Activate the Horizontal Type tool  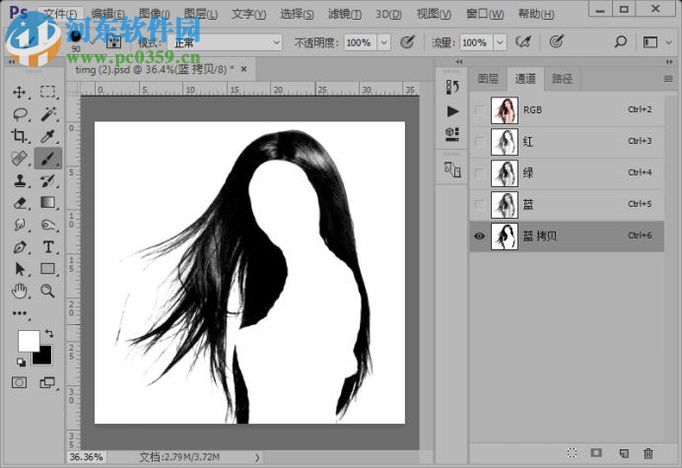(x=47, y=247)
